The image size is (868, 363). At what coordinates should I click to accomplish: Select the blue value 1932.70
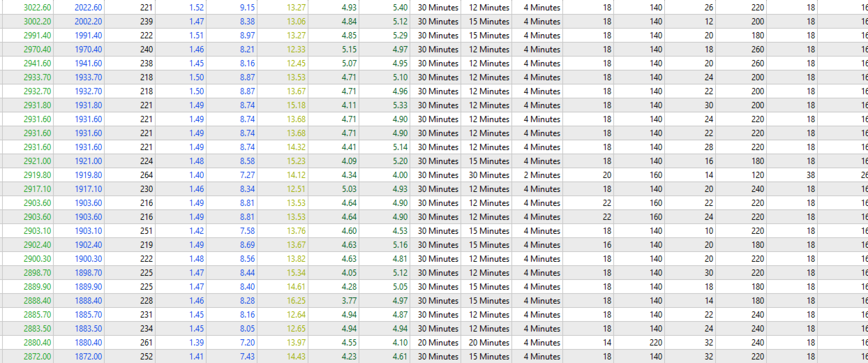[x=88, y=91]
